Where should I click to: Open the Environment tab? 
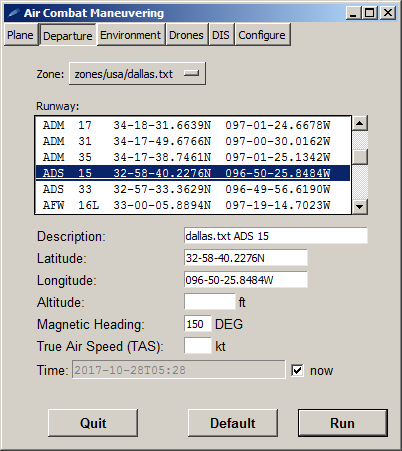(x=130, y=35)
